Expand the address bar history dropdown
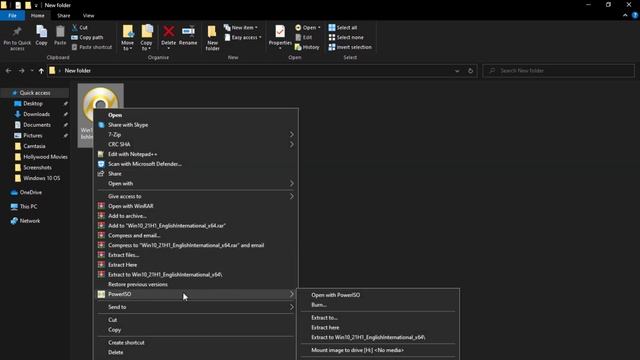The image size is (640, 360). [457, 71]
